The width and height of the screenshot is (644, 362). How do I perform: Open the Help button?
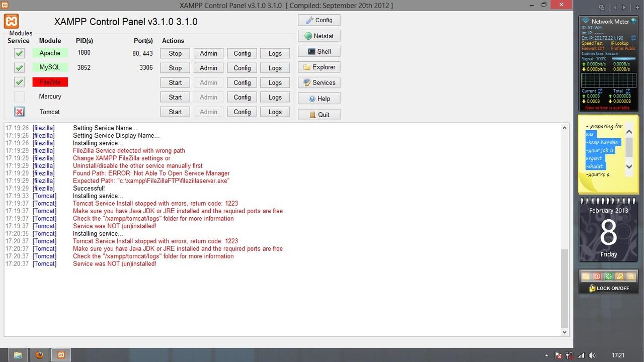pos(319,99)
